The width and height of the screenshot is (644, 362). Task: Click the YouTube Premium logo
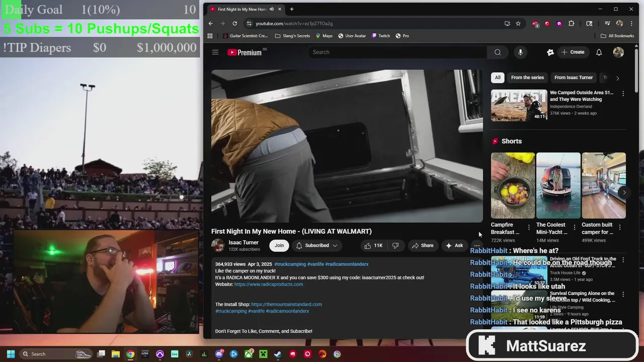244,52
